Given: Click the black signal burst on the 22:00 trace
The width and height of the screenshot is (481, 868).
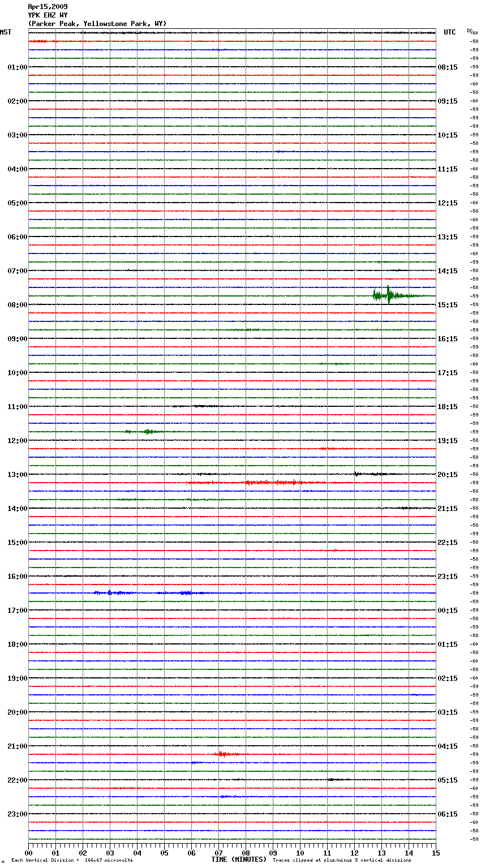Looking at the screenshot, I should (x=338, y=780).
